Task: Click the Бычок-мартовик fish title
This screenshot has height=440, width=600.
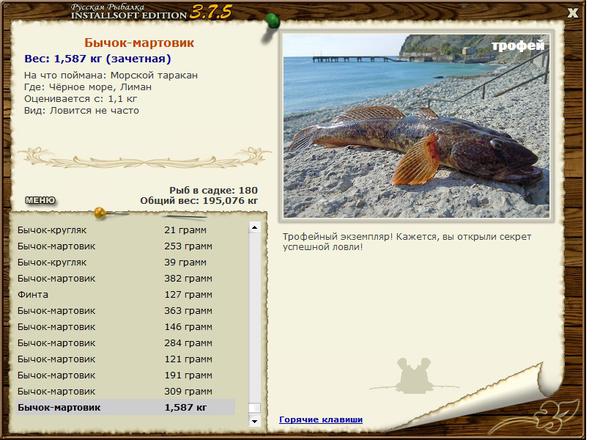Action: [x=139, y=42]
